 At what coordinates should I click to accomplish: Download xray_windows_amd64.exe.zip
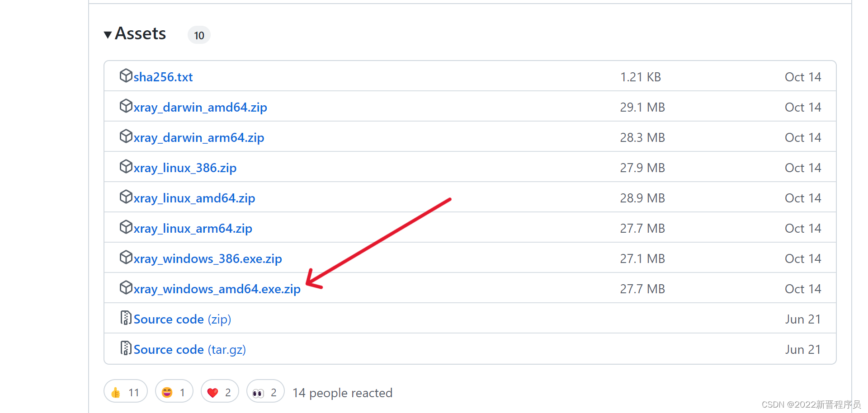[x=217, y=289]
